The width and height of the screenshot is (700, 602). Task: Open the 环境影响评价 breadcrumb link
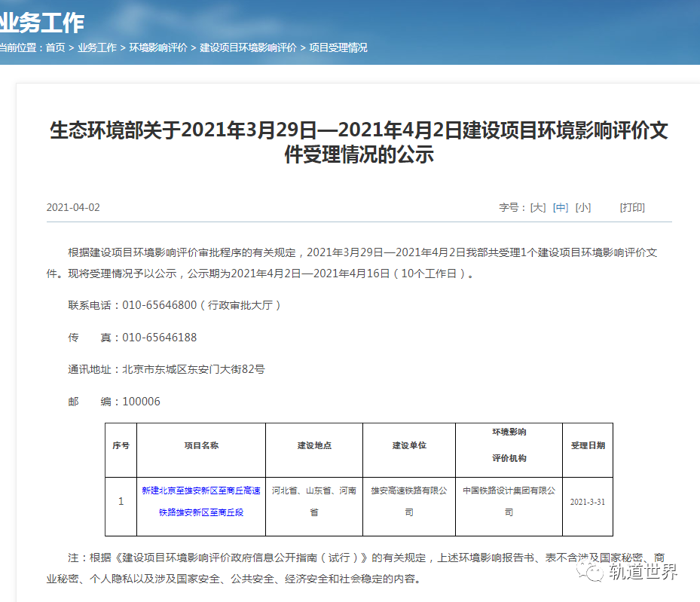click(x=158, y=47)
